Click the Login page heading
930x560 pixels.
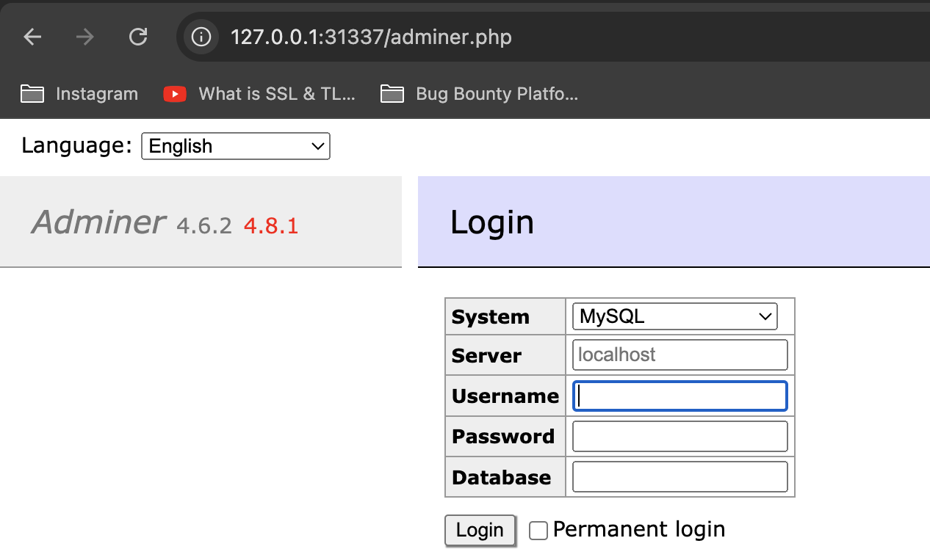(x=492, y=222)
